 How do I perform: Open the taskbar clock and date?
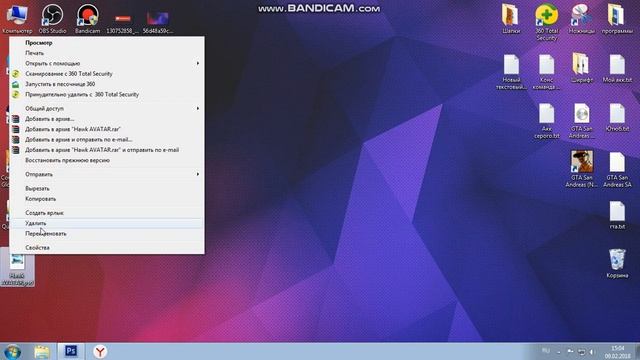(618, 352)
